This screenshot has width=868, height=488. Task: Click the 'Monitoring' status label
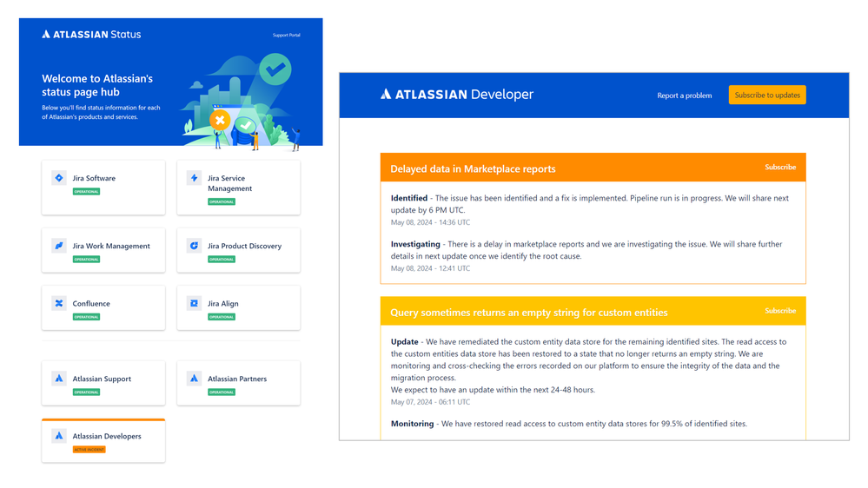(x=412, y=424)
